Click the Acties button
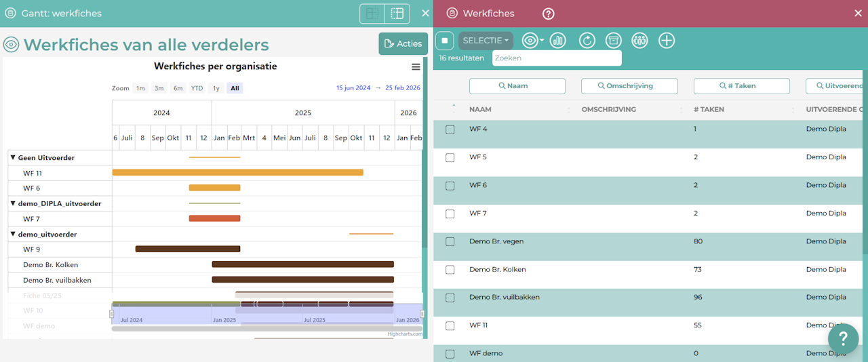 click(x=403, y=43)
